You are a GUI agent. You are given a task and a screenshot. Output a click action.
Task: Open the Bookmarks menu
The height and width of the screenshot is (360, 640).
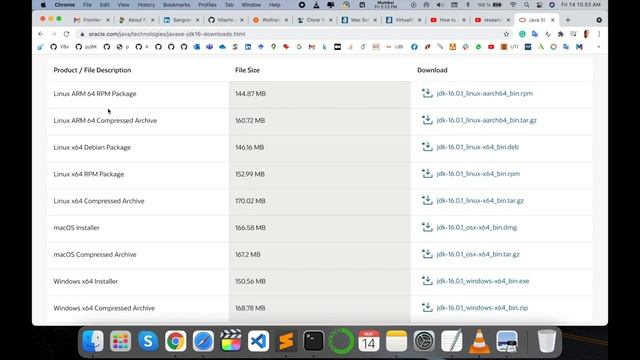(176, 5)
